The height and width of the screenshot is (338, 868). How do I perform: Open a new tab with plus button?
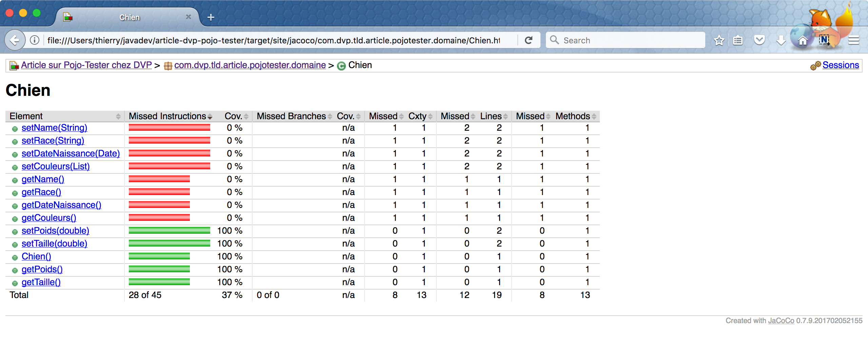pyautogui.click(x=211, y=17)
